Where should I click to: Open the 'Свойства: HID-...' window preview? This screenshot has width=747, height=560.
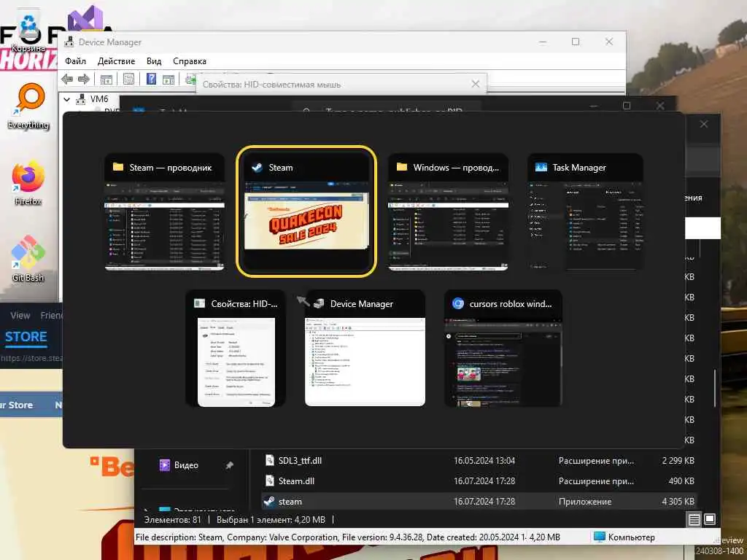point(236,349)
